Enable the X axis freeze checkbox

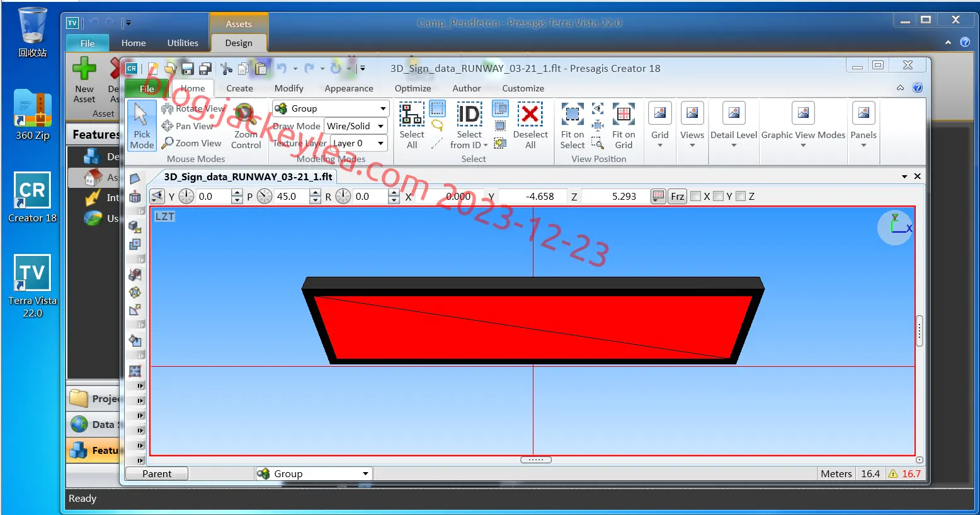[x=696, y=196]
